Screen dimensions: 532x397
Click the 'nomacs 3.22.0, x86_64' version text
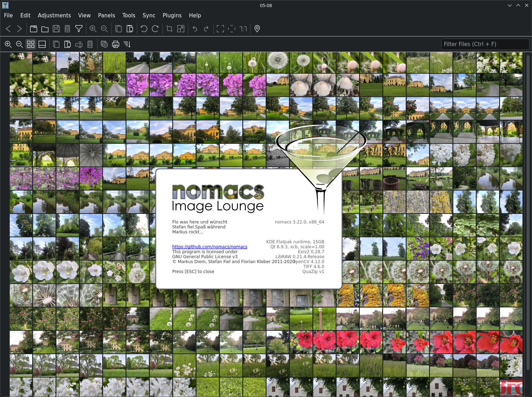pyautogui.click(x=299, y=222)
